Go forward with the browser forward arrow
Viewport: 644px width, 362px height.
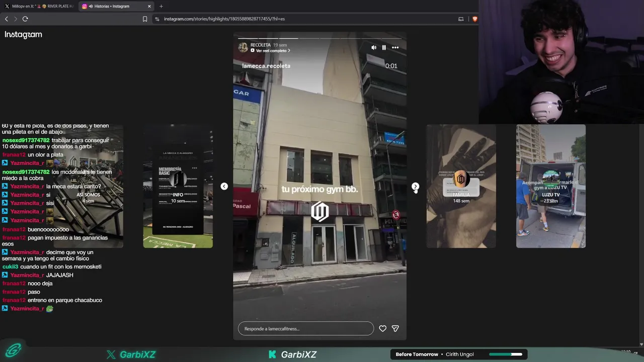16,19
